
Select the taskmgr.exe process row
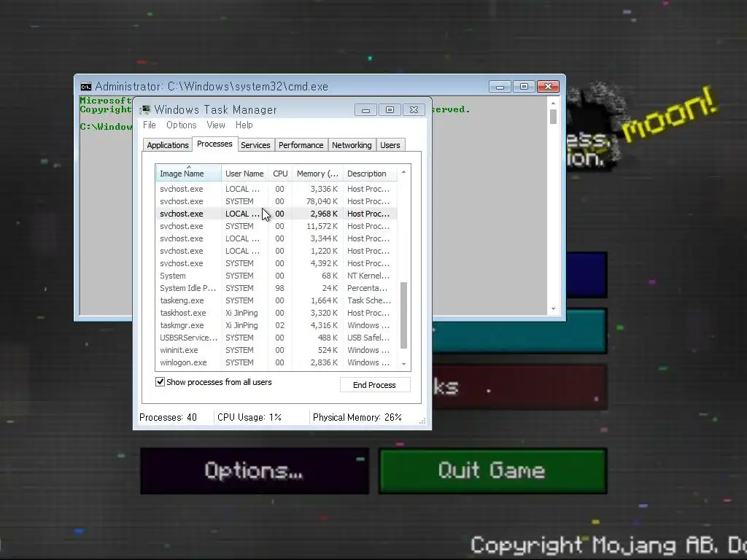(x=276, y=325)
